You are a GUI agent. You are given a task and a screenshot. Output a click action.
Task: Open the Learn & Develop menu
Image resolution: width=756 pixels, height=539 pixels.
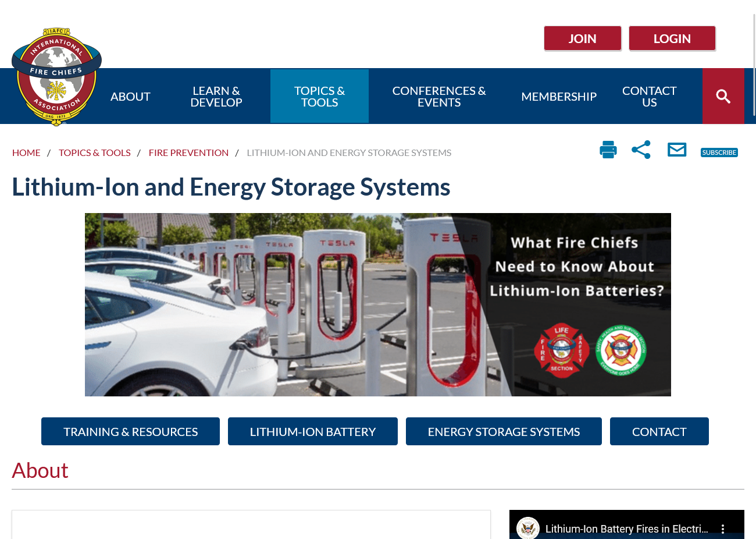[x=216, y=96]
